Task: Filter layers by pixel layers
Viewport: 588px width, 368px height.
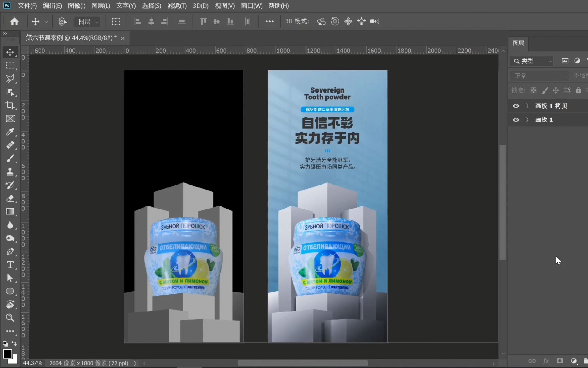Action: click(565, 61)
